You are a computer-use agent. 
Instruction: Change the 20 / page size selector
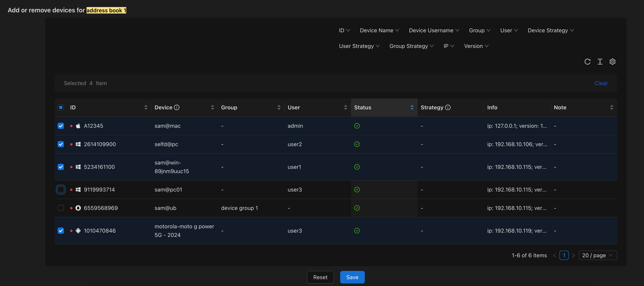point(598,255)
